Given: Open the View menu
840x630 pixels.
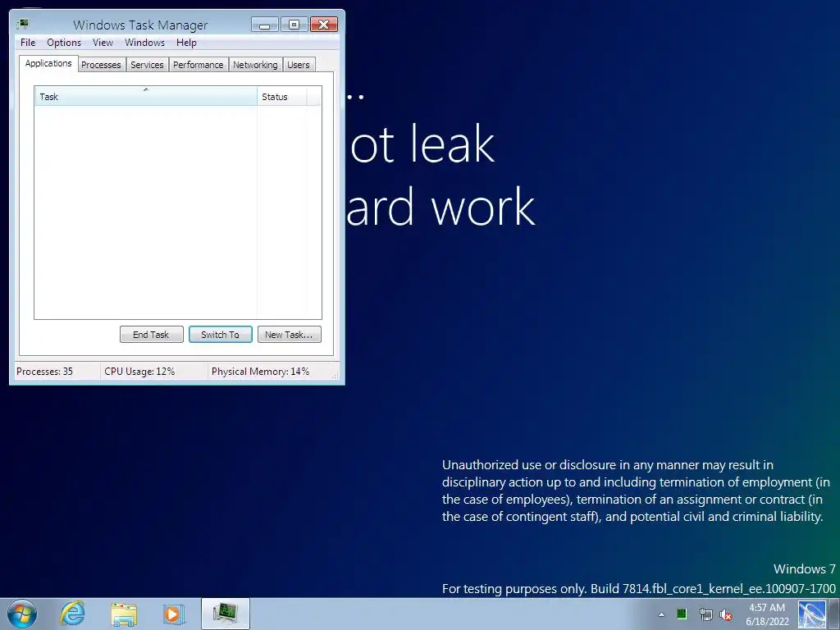Looking at the screenshot, I should (x=103, y=43).
